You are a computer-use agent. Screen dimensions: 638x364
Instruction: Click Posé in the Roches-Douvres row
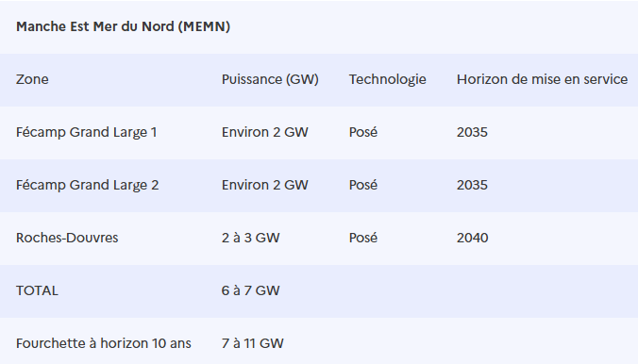coord(363,238)
